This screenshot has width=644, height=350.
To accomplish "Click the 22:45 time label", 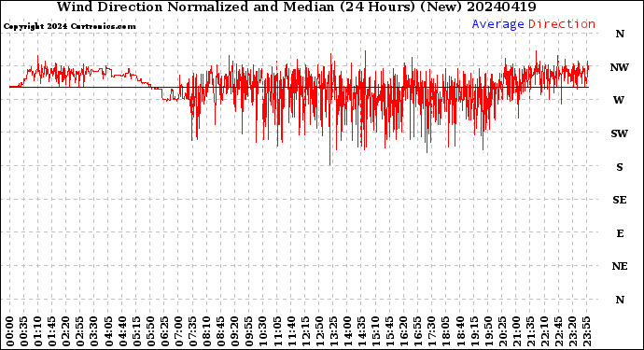I will [558, 331].
